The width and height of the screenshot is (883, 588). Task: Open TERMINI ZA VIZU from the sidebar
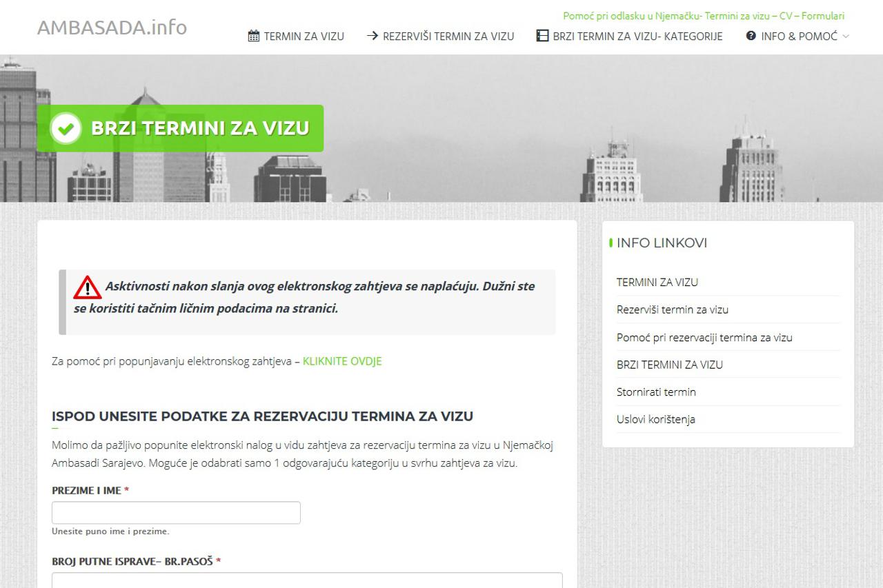pos(657,282)
